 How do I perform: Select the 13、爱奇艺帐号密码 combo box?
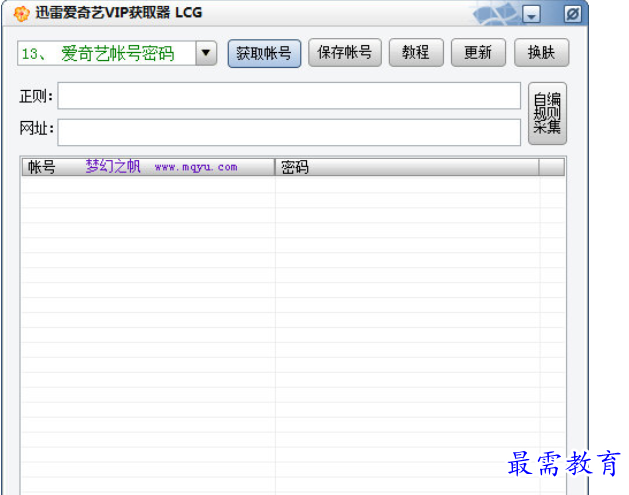pos(117,53)
